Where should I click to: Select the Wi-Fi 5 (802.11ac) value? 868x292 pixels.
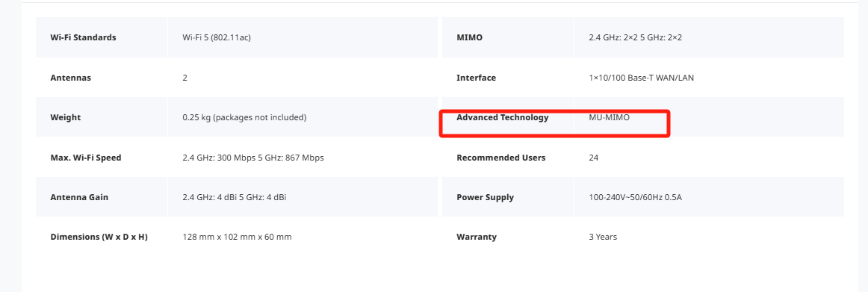(x=217, y=37)
